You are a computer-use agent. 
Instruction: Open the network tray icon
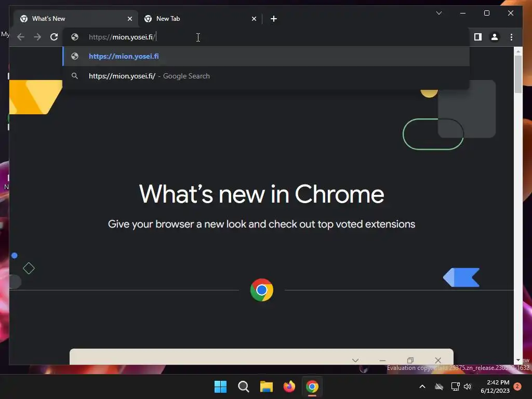[x=455, y=387]
